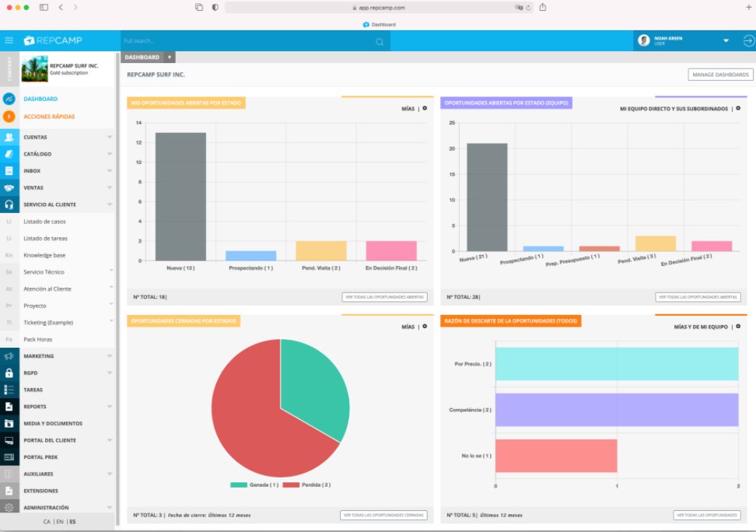
Task: Select the Ventas handshake icon
Action: (x=9, y=187)
